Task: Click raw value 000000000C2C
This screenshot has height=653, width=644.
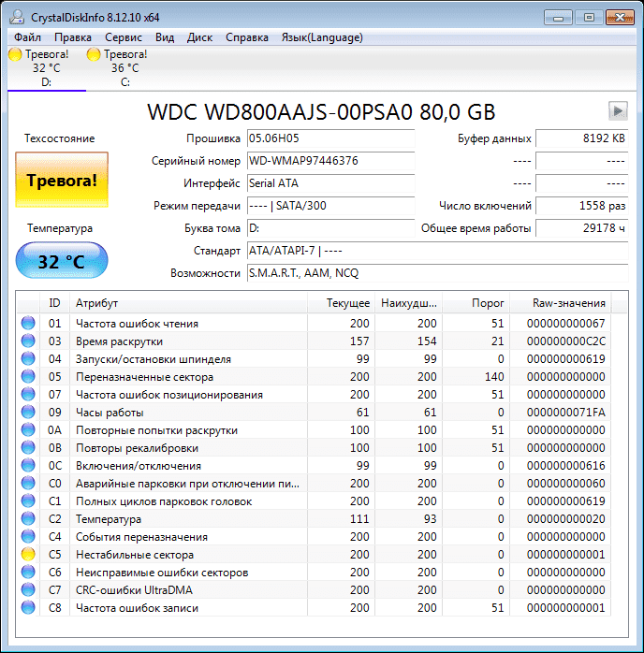Action: tap(565, 341)
